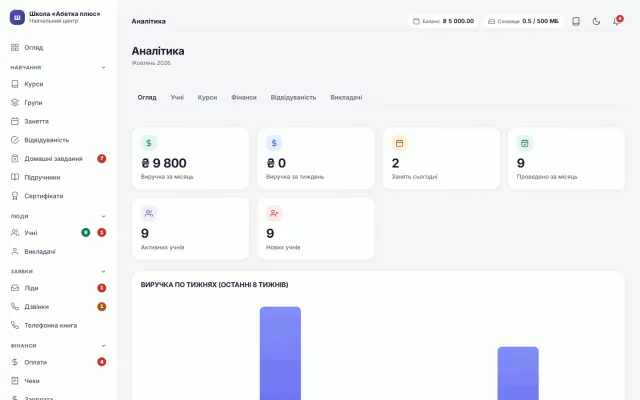640x400 pixels.
Task: Click the Оплати dollar icon
Action: pos(15,362)
